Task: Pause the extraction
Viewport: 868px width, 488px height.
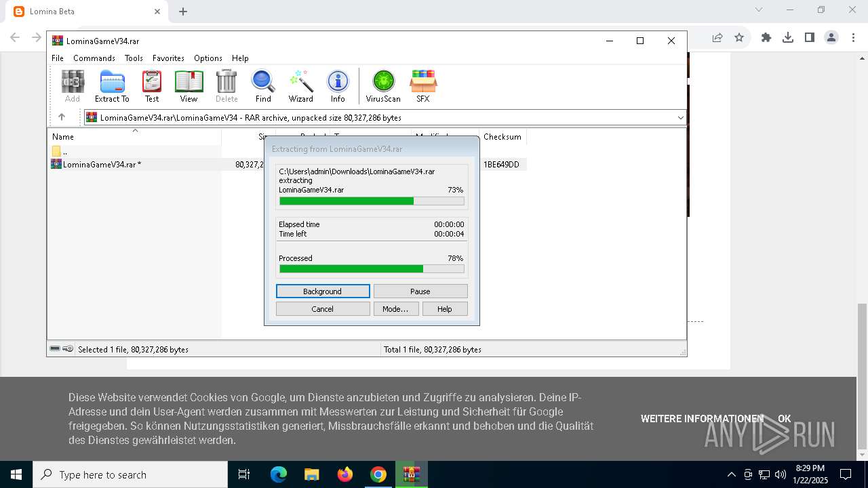Action: [x=420, y=291]
